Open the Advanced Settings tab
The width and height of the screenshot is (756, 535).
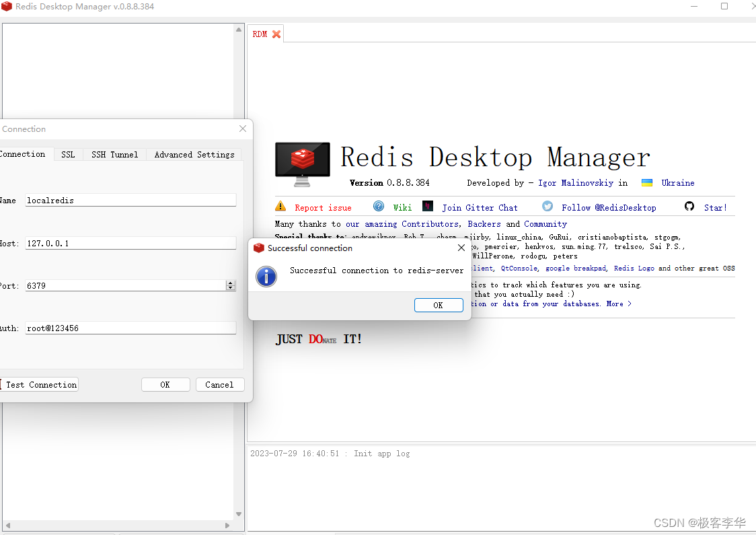[194, 154]
